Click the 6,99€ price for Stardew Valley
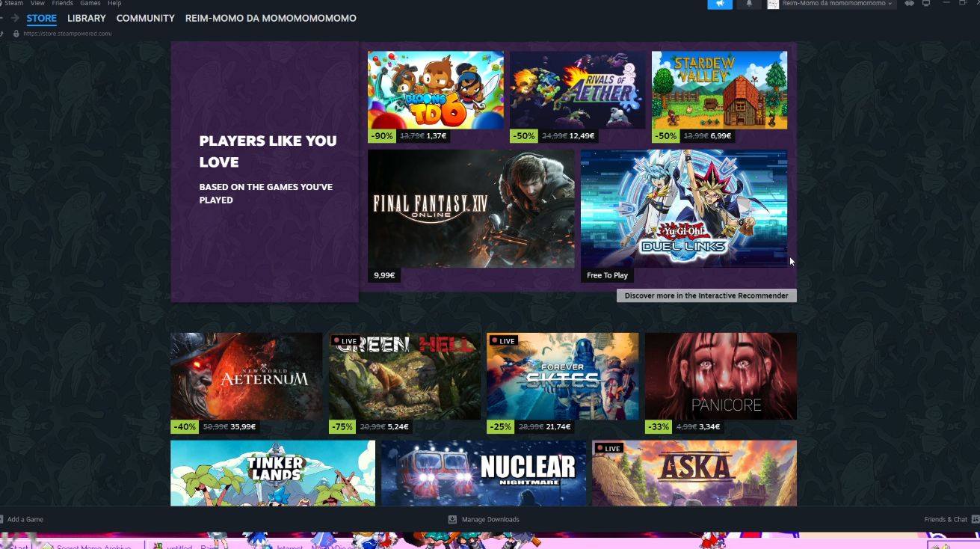The width and height of the screenshot is (980, 549). [721, 136]
